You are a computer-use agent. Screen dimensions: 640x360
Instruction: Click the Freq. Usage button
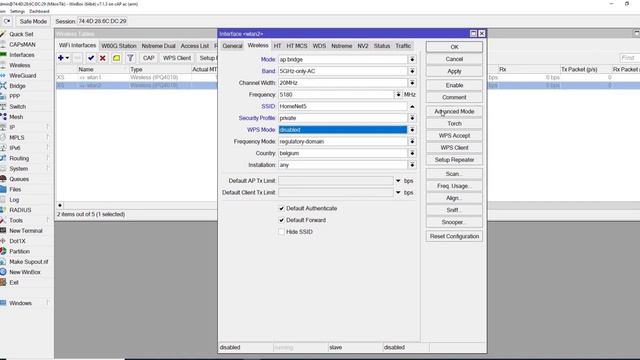pos(454,186)
